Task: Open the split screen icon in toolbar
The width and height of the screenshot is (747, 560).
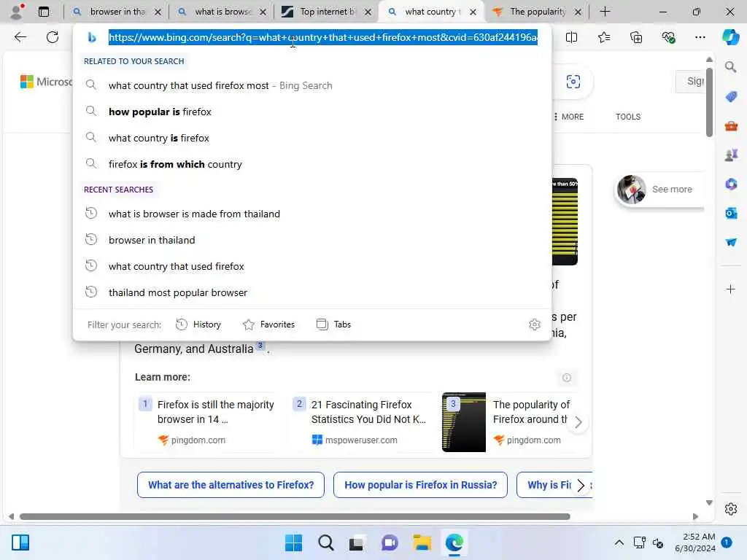Action: click(571, 37)
